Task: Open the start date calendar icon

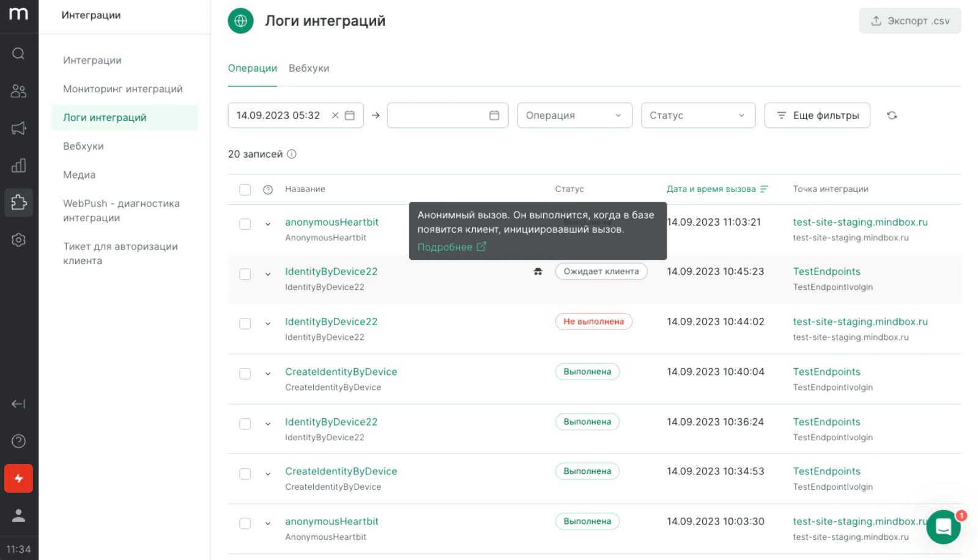Action: tap(350, 116)
